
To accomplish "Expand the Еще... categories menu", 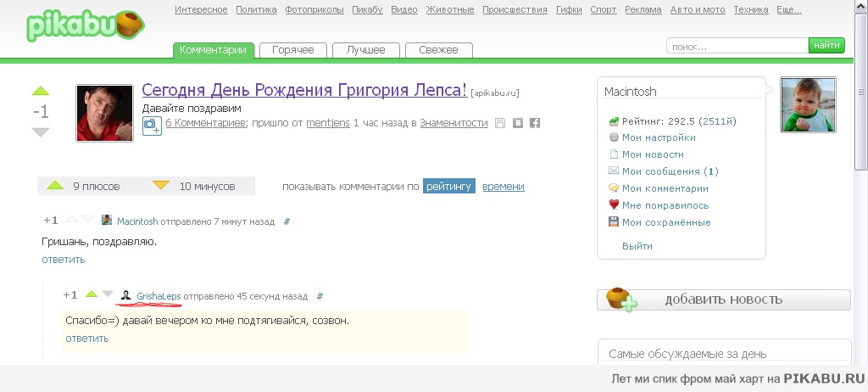I will tap(789, 9).
